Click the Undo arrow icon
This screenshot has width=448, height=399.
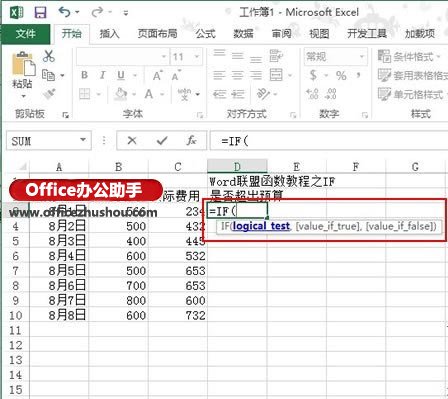(x=65, y=12)
